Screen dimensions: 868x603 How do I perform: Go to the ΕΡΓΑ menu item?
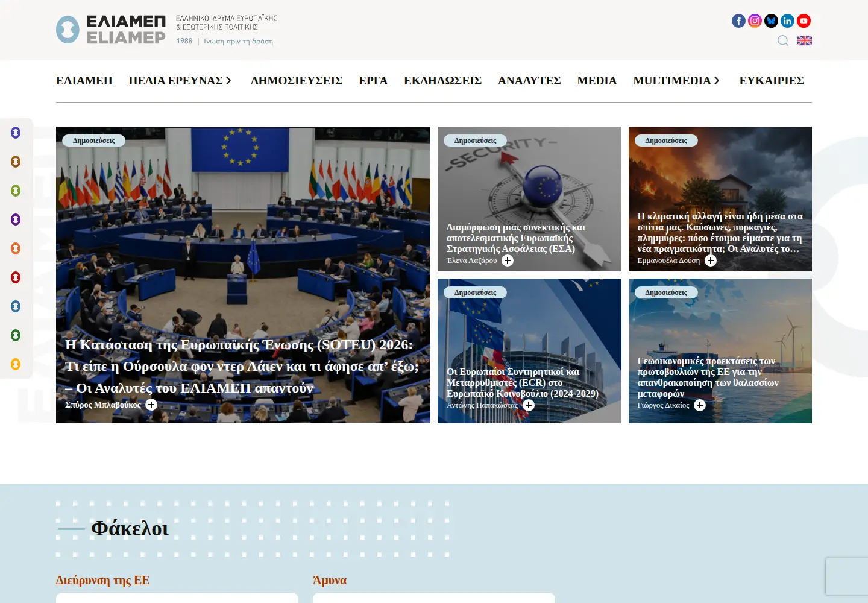click(373, 81)
